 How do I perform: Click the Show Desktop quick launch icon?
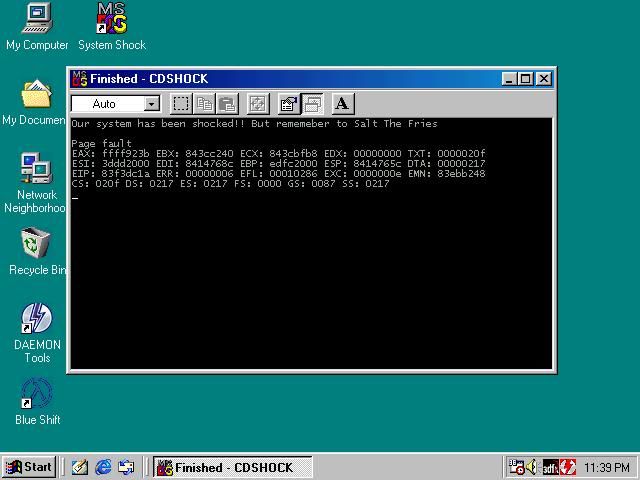[126, 467]
